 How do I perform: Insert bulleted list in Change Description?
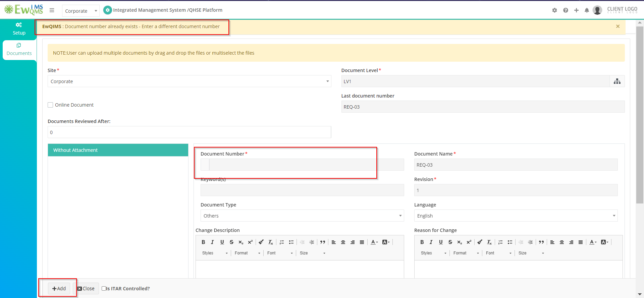[291, 242]
